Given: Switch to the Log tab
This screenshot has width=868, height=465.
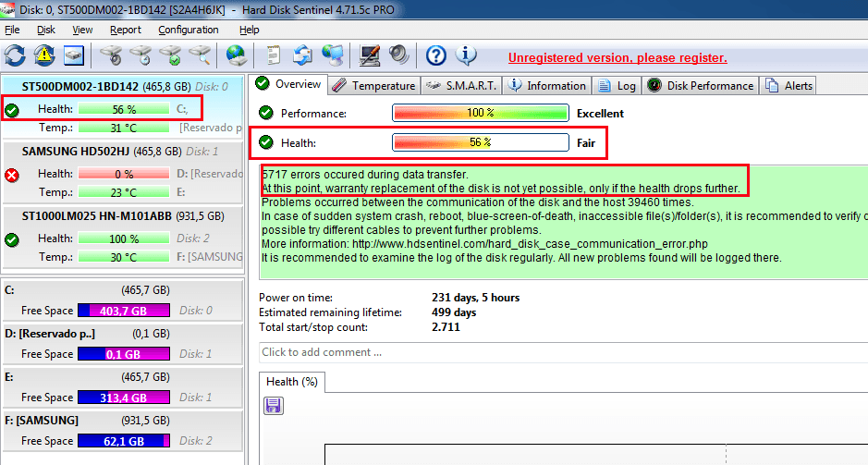Looking at the screenshot, I should tap(617, 86).
